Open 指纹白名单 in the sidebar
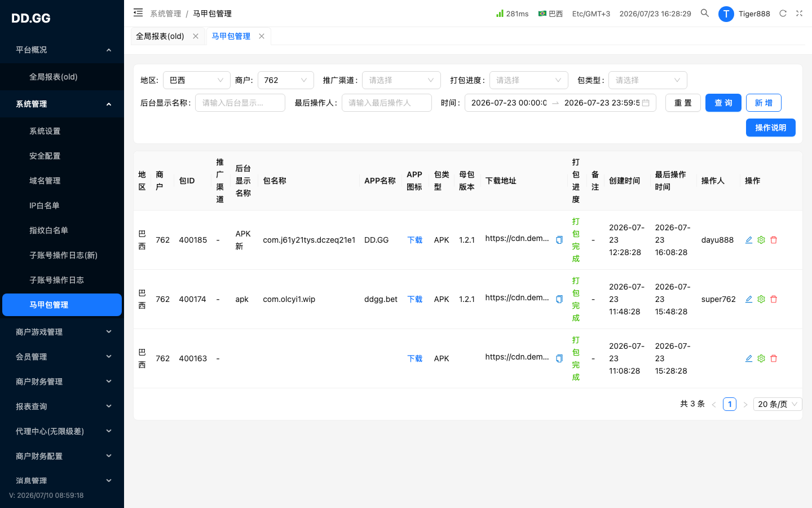 point(62,230)
